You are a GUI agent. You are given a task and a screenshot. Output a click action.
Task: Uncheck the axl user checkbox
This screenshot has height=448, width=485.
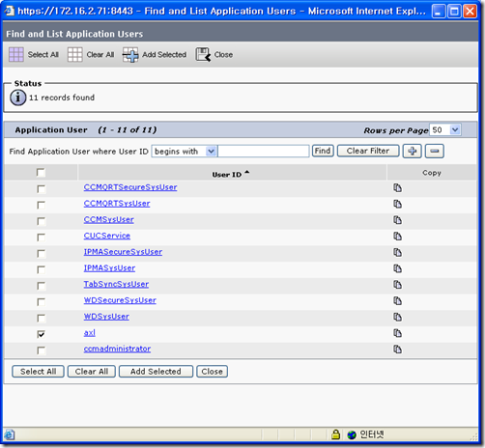click(x=41, y=334)
